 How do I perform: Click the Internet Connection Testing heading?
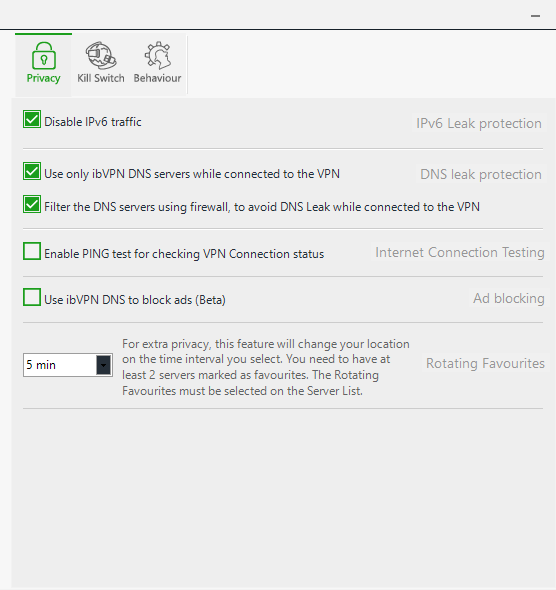coord(460,252)
